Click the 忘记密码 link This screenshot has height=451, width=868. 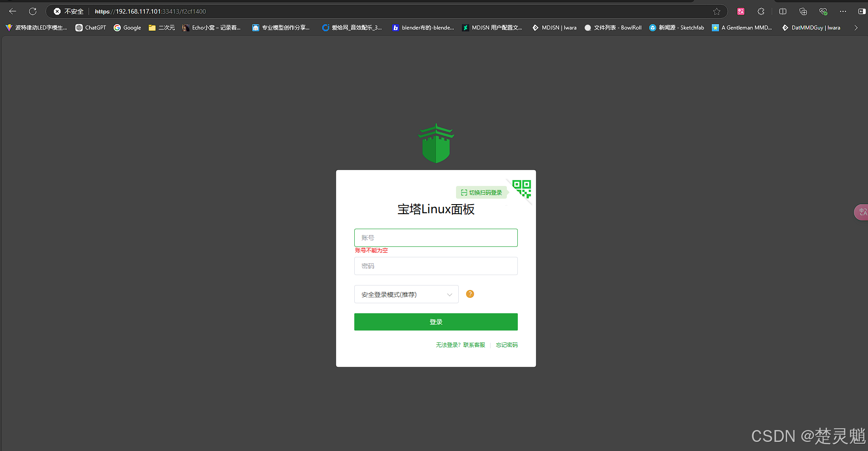tap(507, 345)
